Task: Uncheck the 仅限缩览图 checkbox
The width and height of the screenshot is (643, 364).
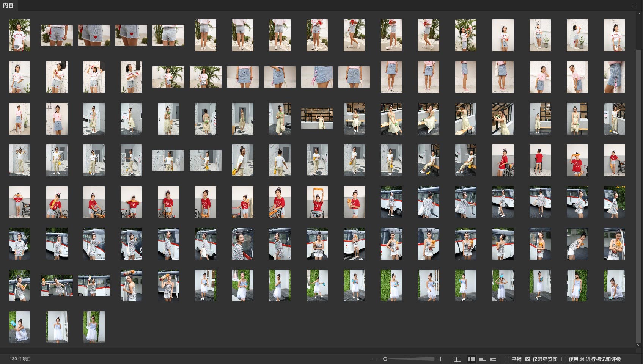Action: click(x=527, y=359)
